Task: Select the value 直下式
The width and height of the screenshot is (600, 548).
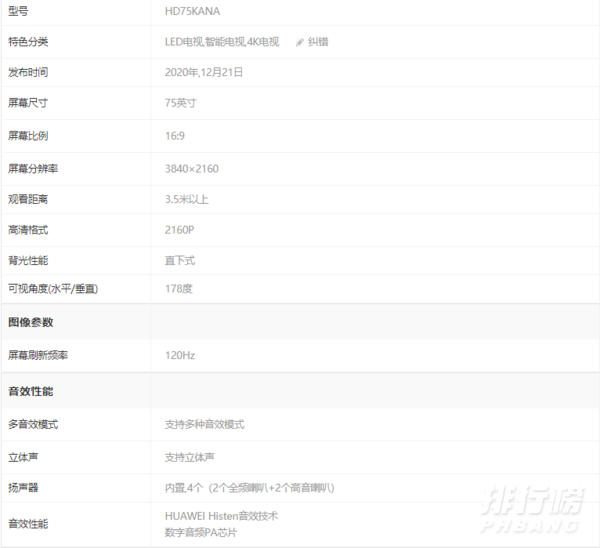Action: 180,261
